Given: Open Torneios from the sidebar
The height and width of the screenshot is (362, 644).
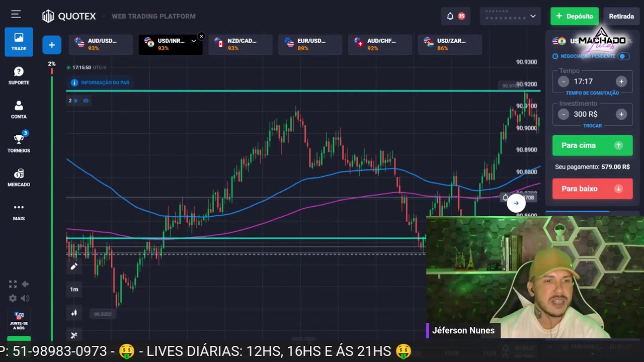Looking at the screenshot, I should tap(19, 142).
